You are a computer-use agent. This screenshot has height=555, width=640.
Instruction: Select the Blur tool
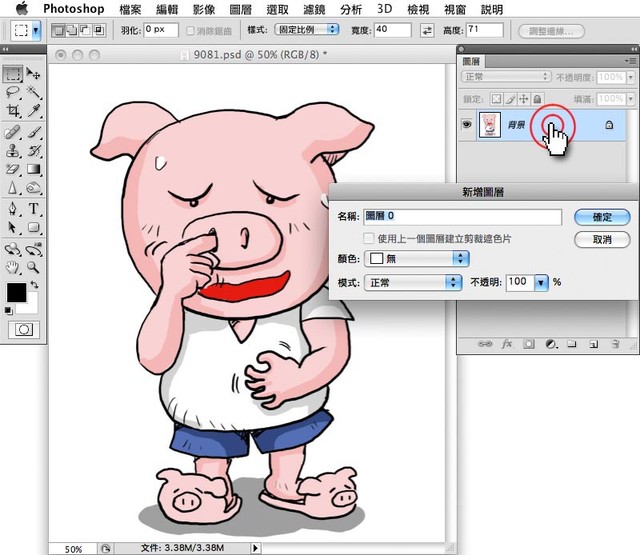[x=12, y=188]
